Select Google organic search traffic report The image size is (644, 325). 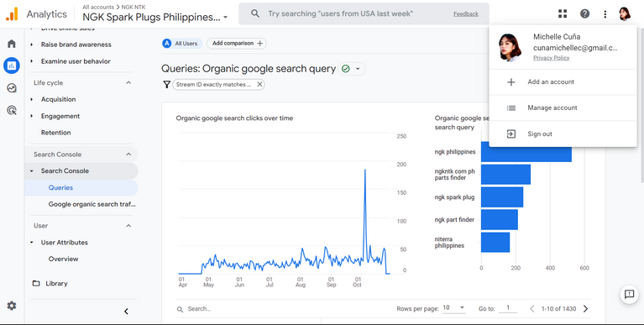(92, 204)
